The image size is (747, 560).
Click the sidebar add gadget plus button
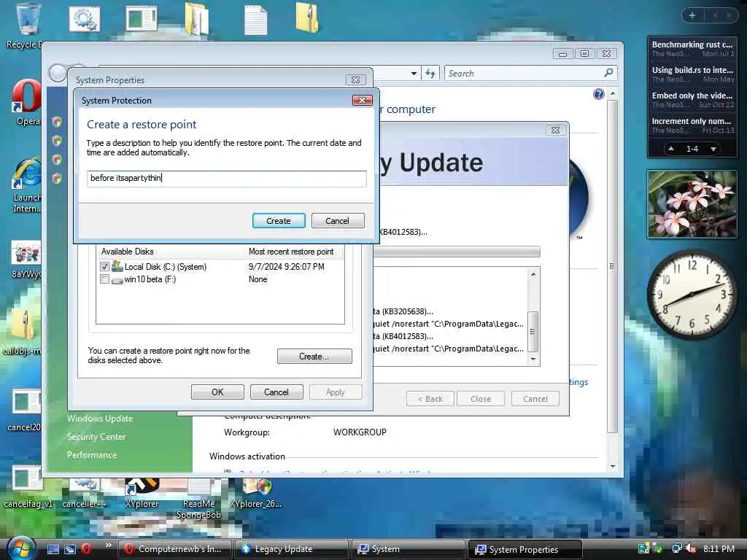692,15
